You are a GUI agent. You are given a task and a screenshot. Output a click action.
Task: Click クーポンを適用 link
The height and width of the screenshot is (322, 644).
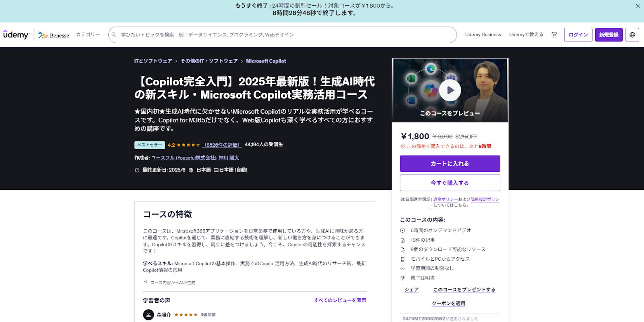pos(448,303)
